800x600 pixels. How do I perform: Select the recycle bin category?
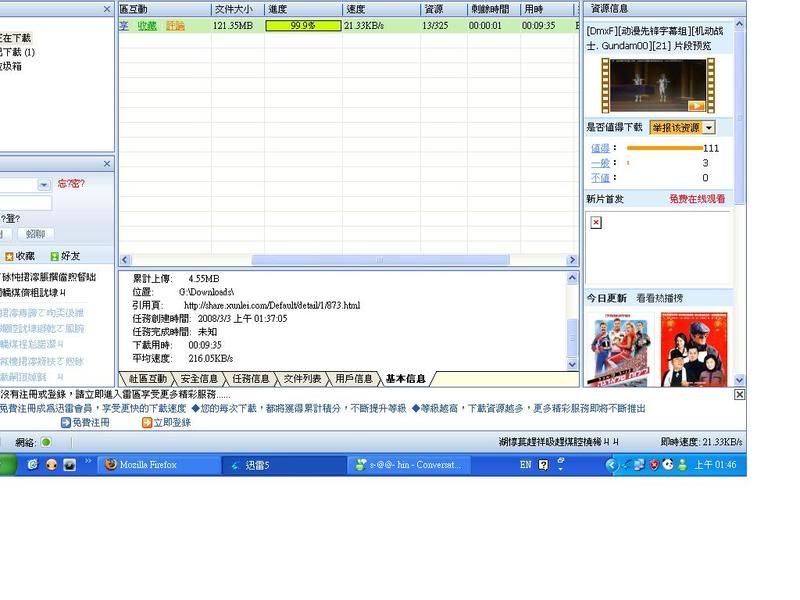point(11,66)
